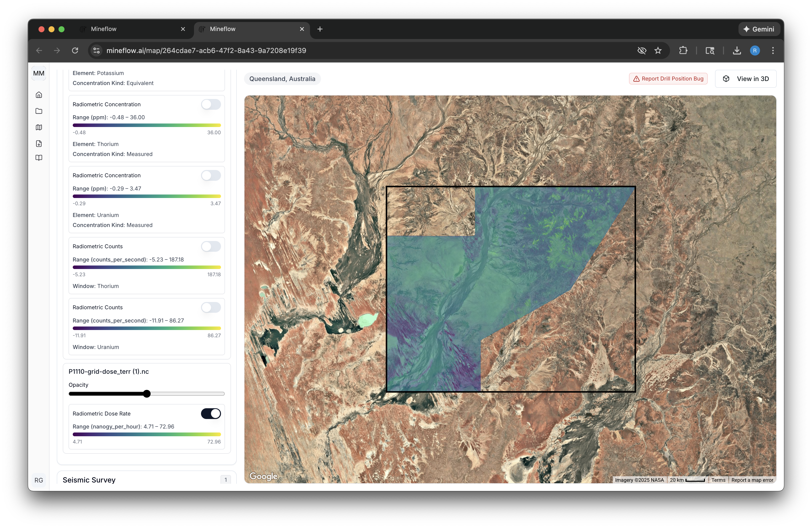The height and width of the screenshot is (528, 812).
Task: Enable the Thorium Radiometric Concentration layer
Action: 211,104
